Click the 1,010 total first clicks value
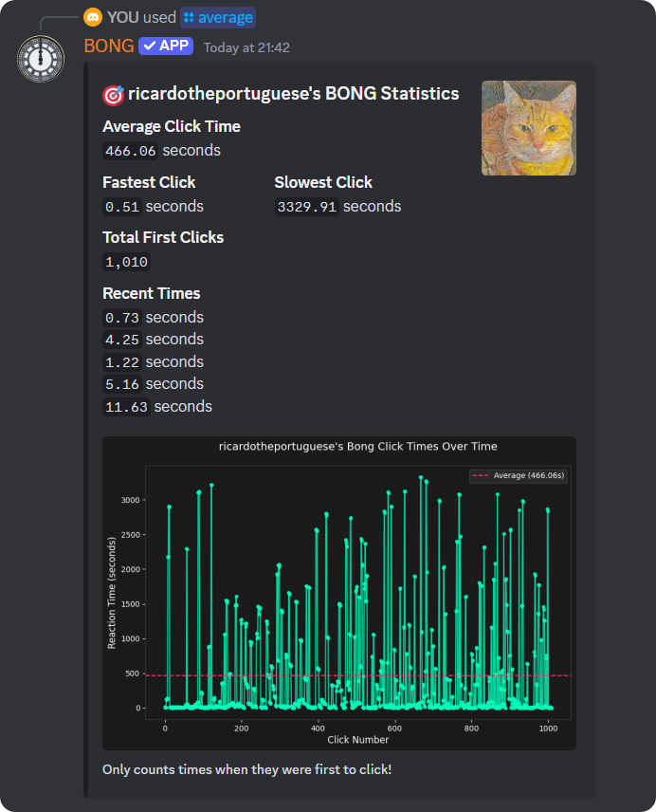Screen dimensions: 656x812 126,262
